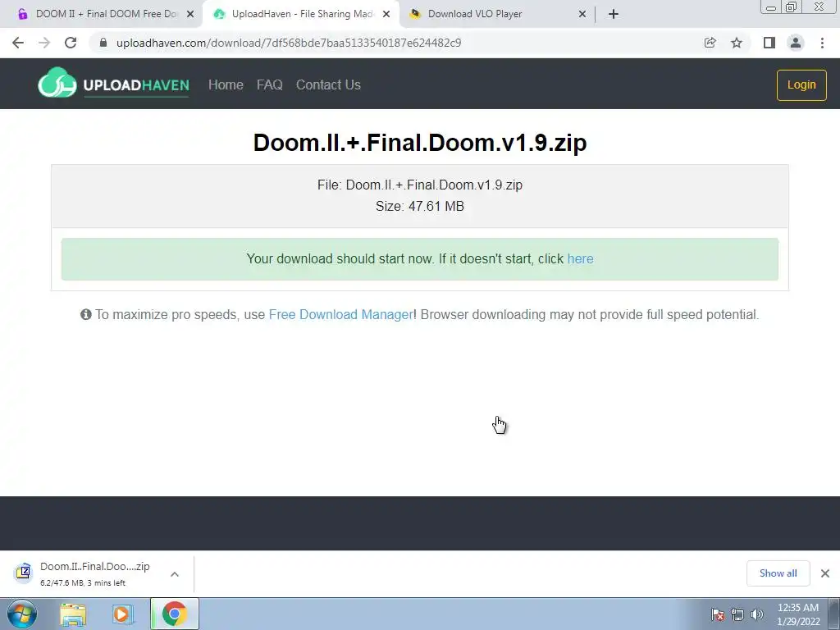Click the Login button
This screenshot has width=840, height=630.
point(801,84)
